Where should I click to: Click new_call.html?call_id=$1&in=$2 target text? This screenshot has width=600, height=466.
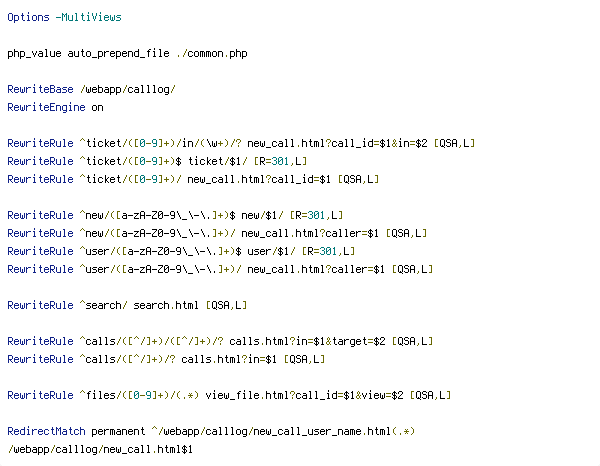(x=337, y=143)
